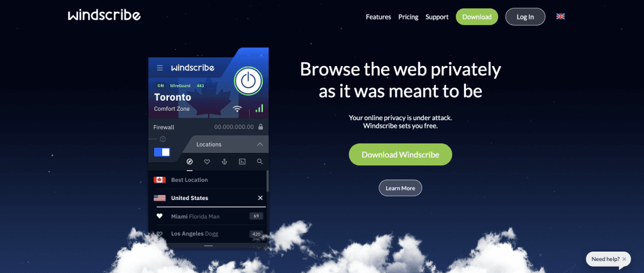This screenshot has width=644, height=273.
Task: Collapse the Locations panel chevron
Action: [260, 145]
